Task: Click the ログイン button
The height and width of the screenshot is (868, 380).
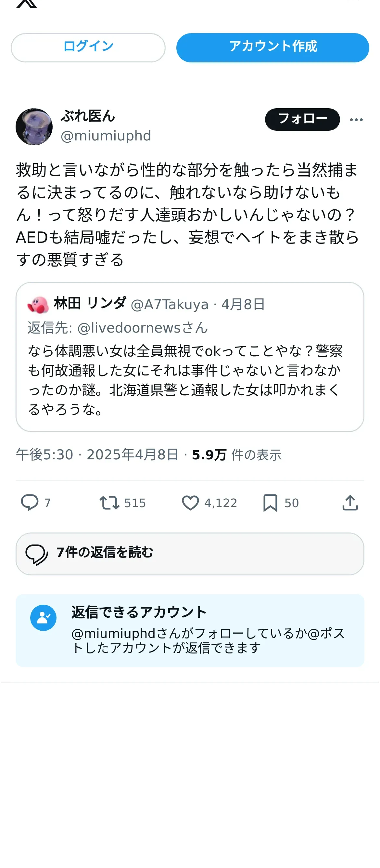Action: tap(88, 47)
